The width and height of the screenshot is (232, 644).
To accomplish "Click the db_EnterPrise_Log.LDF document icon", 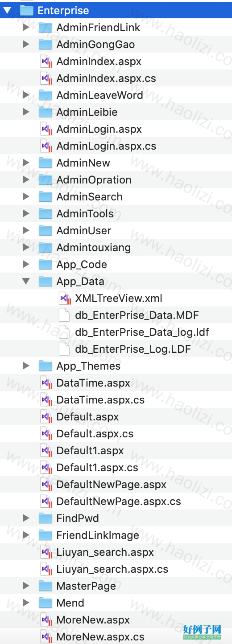I will [x=65, y=349].
